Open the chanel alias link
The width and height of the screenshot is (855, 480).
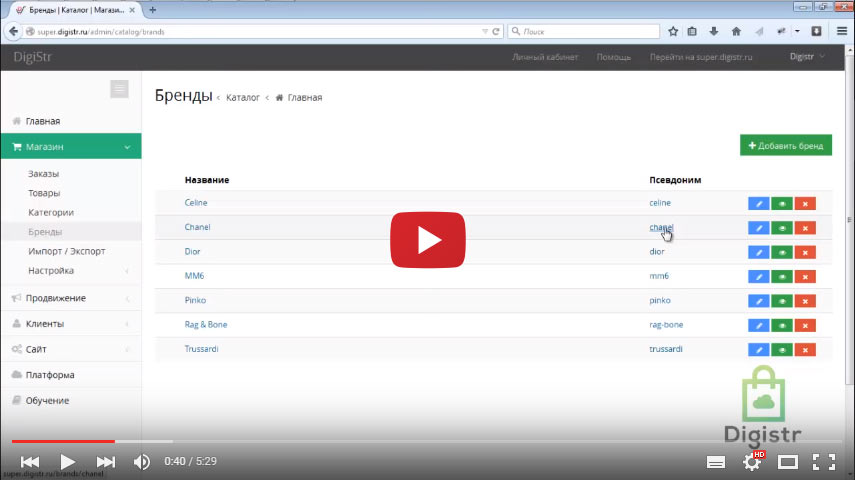click(661, 227)
